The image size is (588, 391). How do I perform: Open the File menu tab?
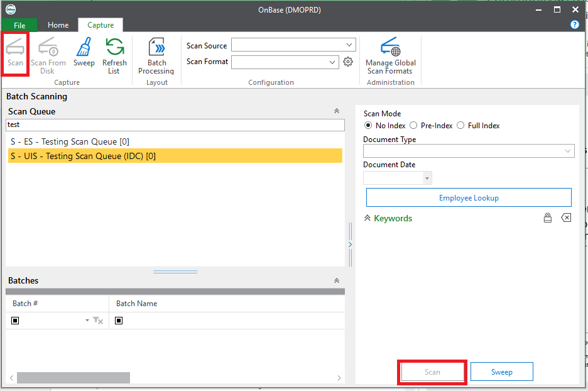[19, 25]
